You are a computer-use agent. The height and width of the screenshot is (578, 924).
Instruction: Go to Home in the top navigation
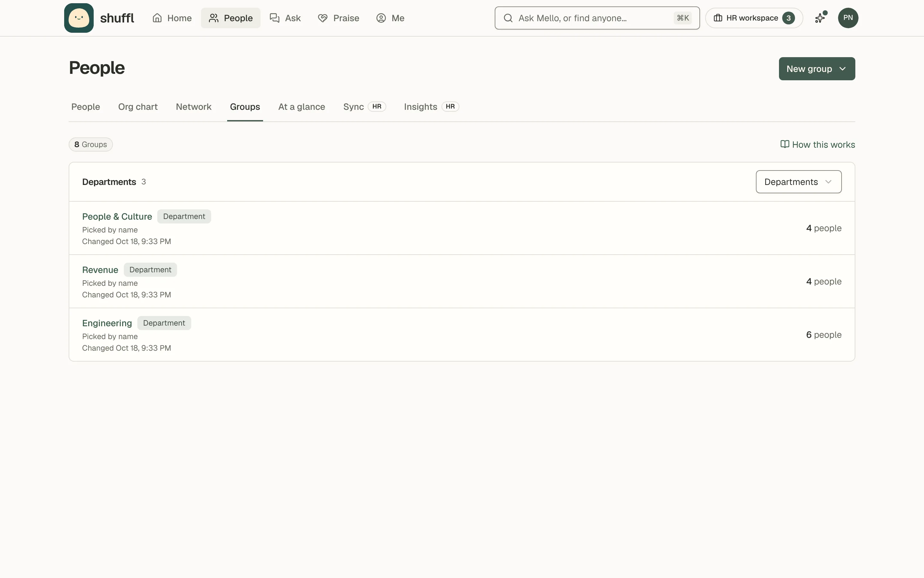click(x=172, y=18)
